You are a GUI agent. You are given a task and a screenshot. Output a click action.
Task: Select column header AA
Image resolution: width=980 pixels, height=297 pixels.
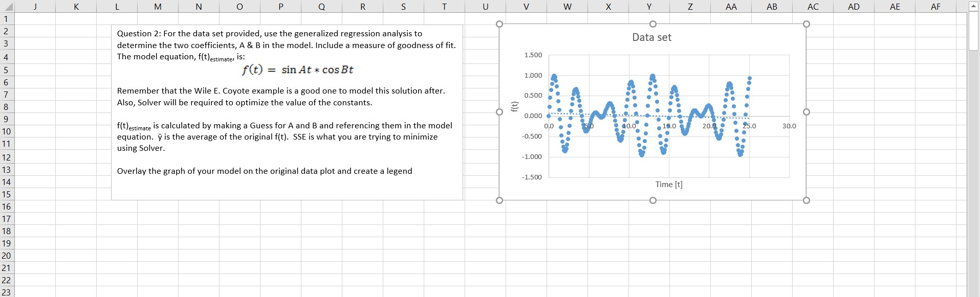731,7
